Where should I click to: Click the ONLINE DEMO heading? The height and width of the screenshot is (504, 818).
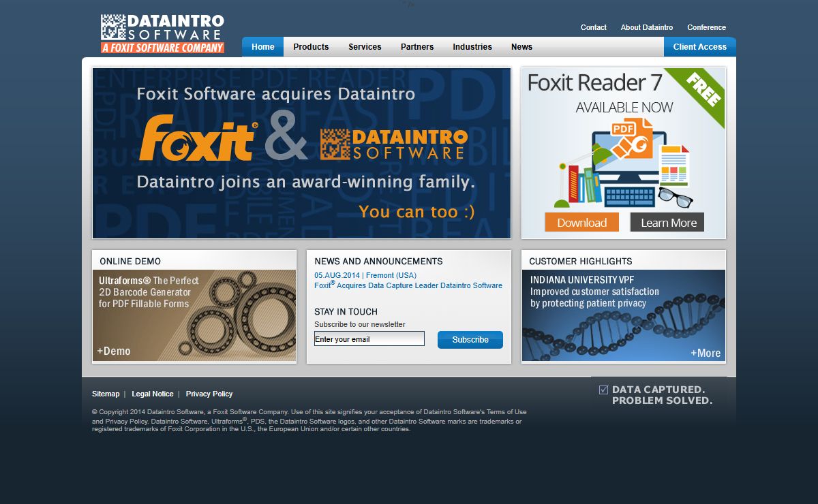tap(130, 261)
